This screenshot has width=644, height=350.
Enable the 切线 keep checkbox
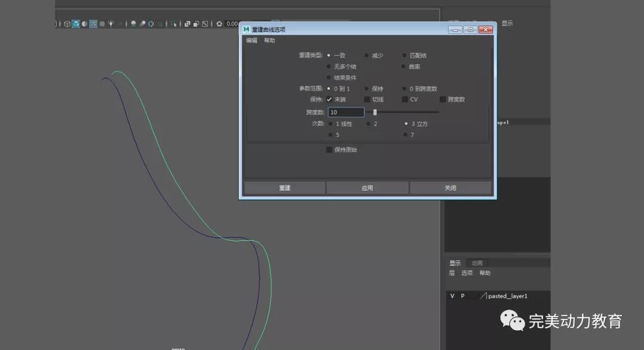[x=367, y=100]
